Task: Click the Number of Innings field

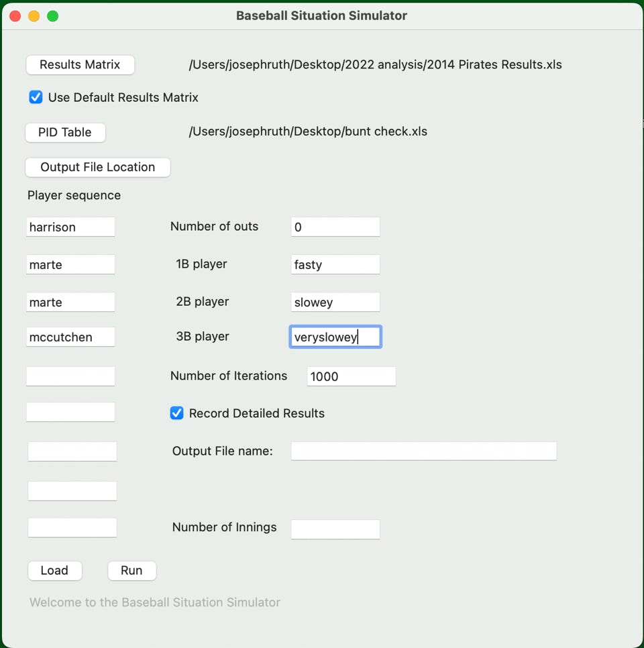Action: click(x=335, y=529)
